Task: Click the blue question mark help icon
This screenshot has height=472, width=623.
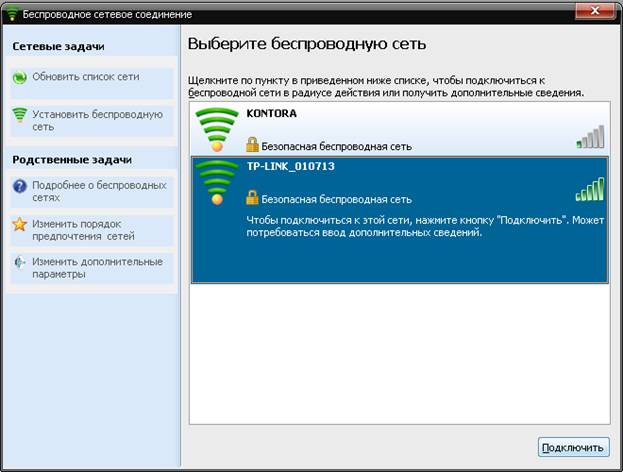Action: point(19,186)
